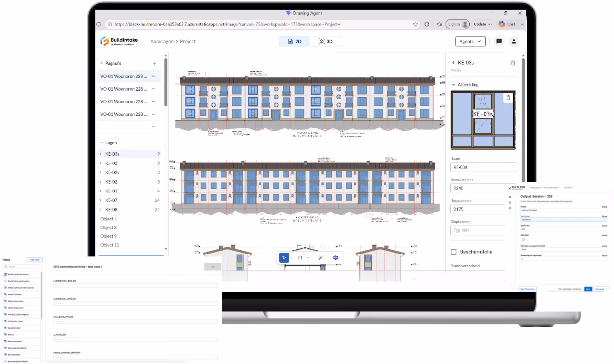Open Copilot Chat in the browser toolbar

507,24
